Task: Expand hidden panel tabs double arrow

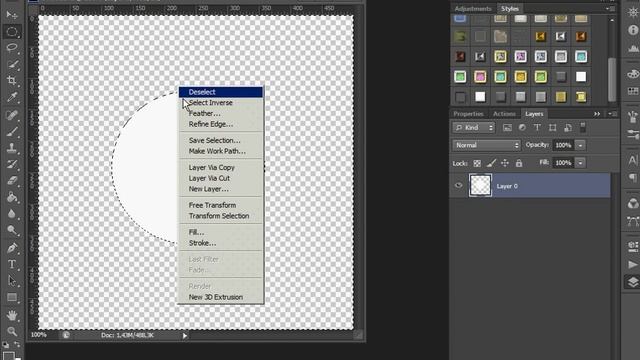Action: (x=597, y=114)
